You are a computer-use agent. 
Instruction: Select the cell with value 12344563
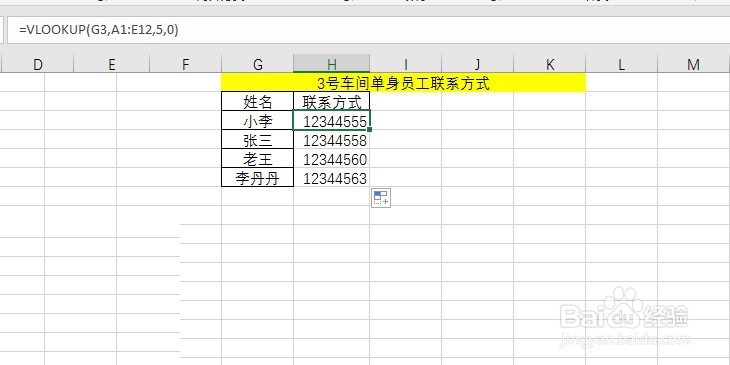(x=331, y=178)
